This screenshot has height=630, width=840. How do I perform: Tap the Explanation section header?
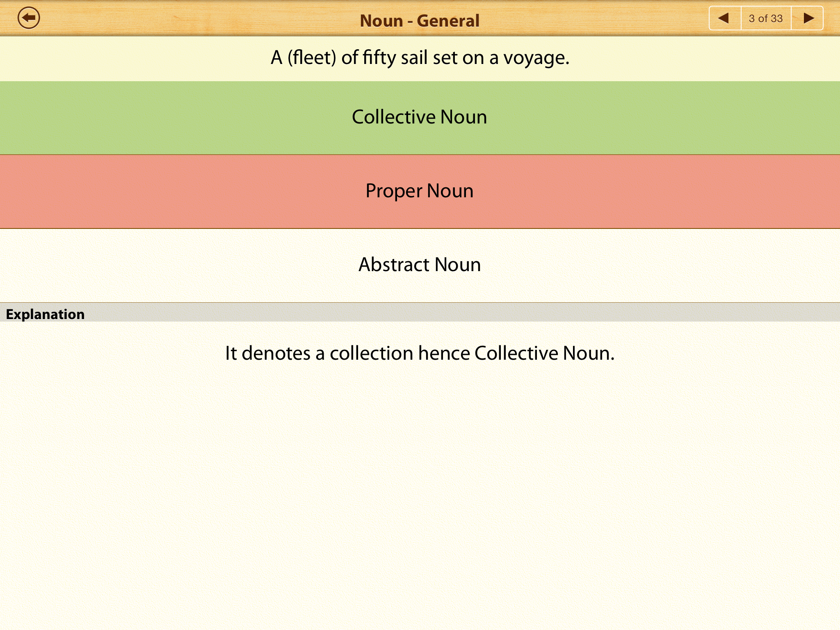[x=45, y=314]
